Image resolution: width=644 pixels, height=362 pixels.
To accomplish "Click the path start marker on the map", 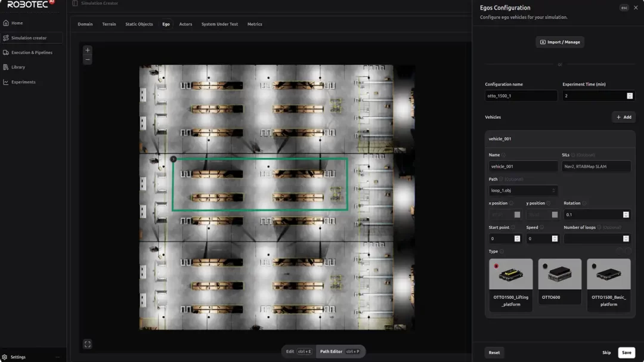I will pos(173,159).
